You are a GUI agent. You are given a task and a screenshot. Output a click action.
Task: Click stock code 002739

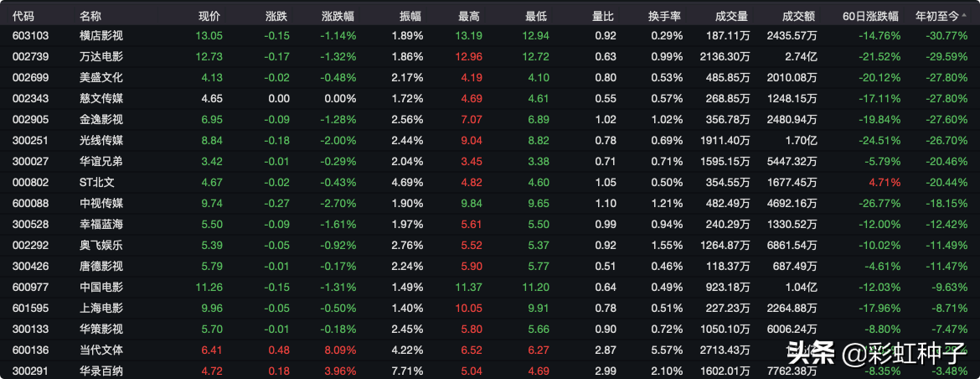click(31, 57)
